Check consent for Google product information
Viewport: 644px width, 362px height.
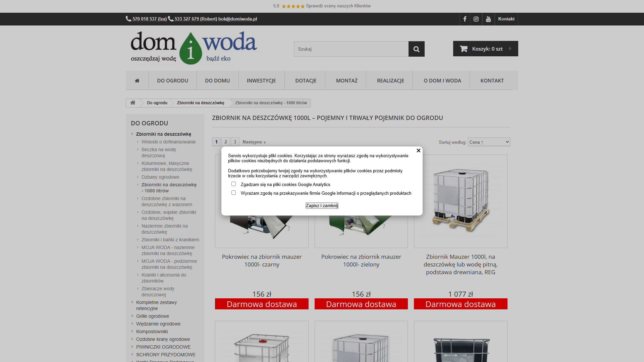coord(233,193)
